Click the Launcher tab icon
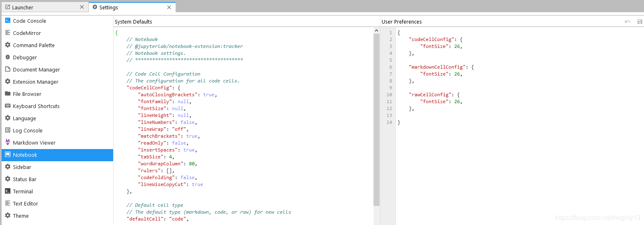The width and height of the screenshot is (644, 225). click(8, 7)
